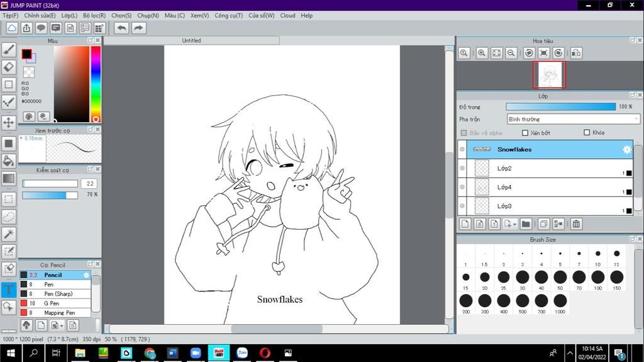
Task: Select the Mapping Pen brush
Action: pyautogui.click(x=55, y=313)
